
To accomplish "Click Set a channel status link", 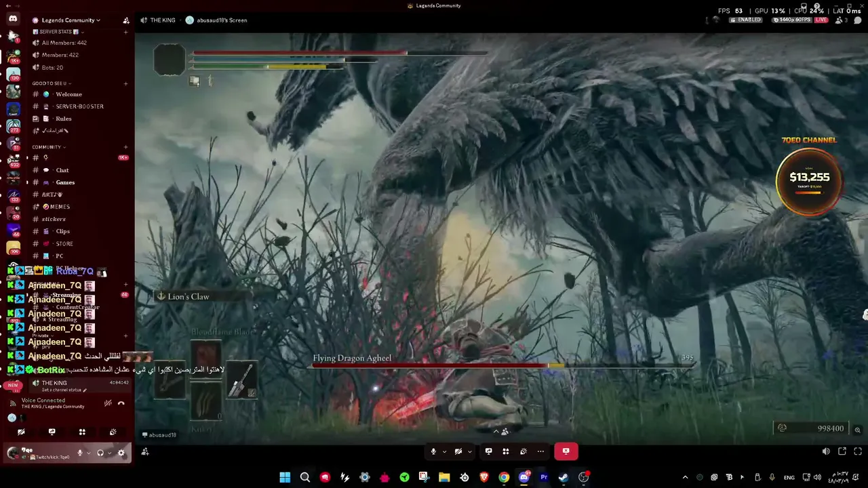I will (63, 390).
